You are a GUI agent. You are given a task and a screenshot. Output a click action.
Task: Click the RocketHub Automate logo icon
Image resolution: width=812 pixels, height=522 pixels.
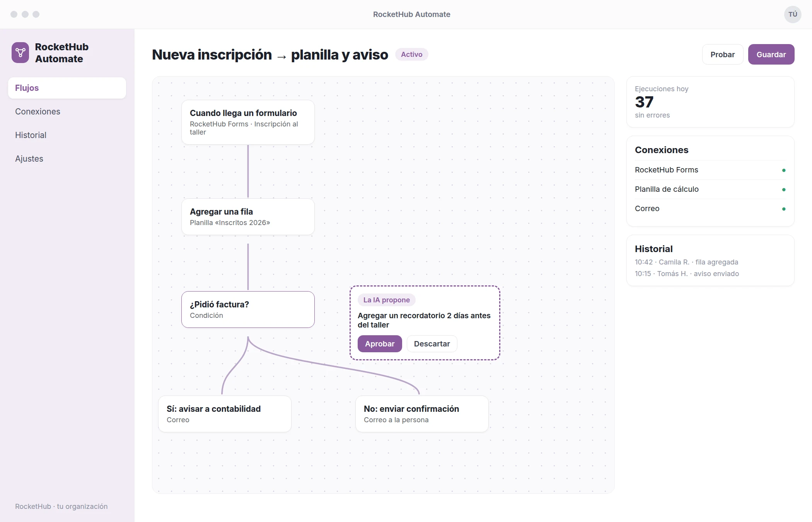(20, 53)
